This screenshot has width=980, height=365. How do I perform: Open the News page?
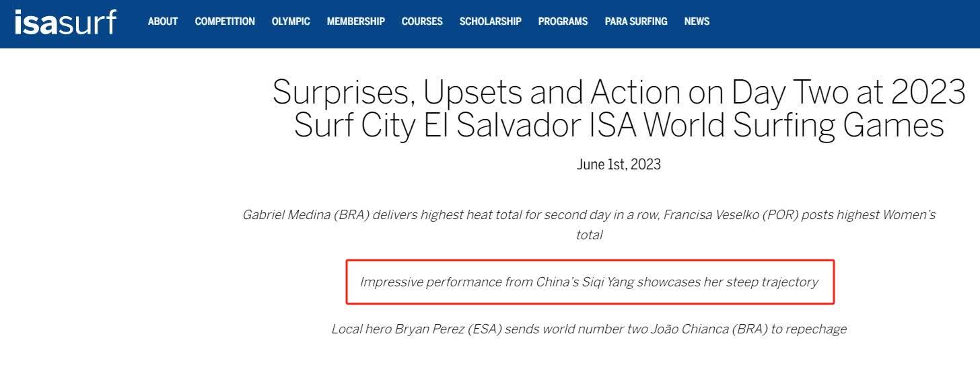(697, 22)
